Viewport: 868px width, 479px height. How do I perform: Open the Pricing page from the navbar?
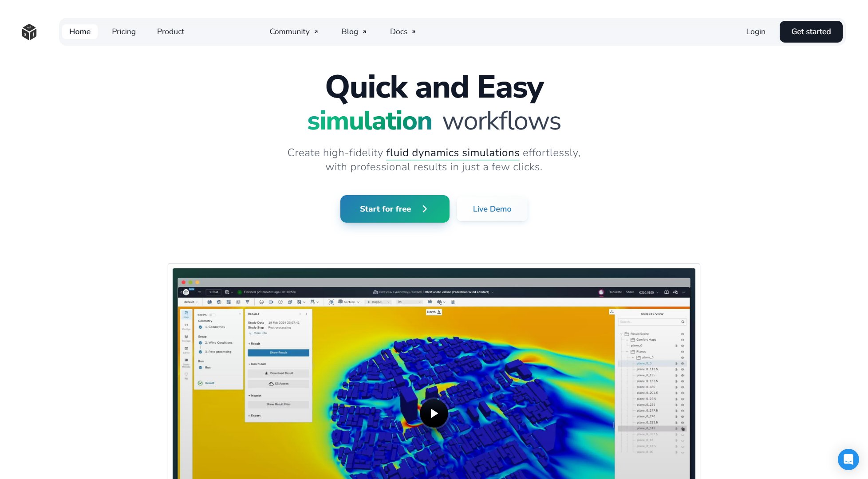(123, 31)
